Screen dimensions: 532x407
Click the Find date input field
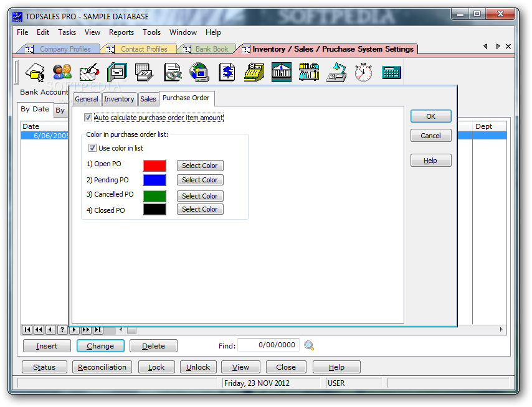(x=268, y=345)
